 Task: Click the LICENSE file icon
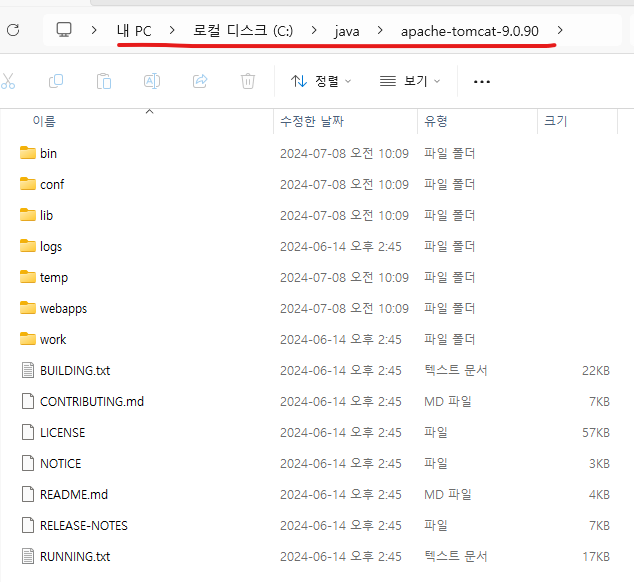coord(28,432)
